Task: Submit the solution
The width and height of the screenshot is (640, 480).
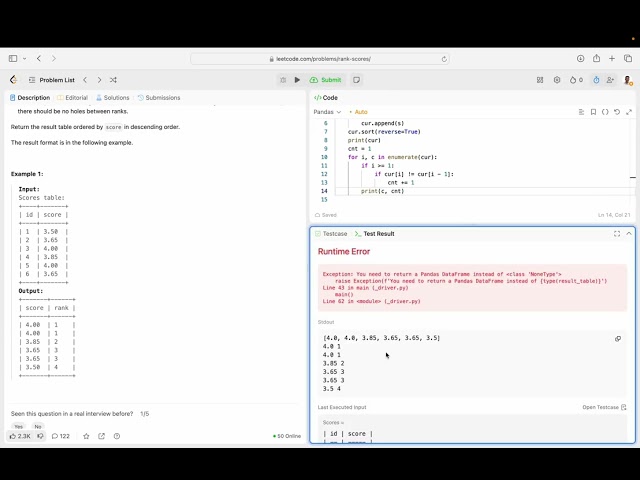Action: click(326, 80)
